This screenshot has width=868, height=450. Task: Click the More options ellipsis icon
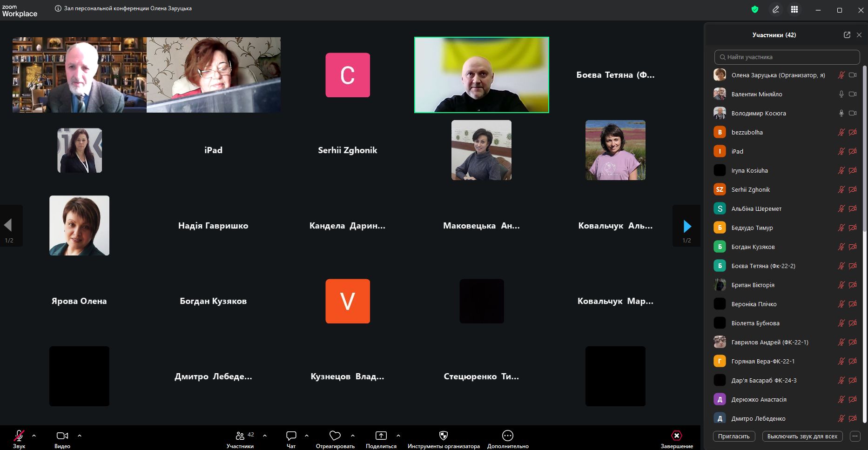point(507,436)
